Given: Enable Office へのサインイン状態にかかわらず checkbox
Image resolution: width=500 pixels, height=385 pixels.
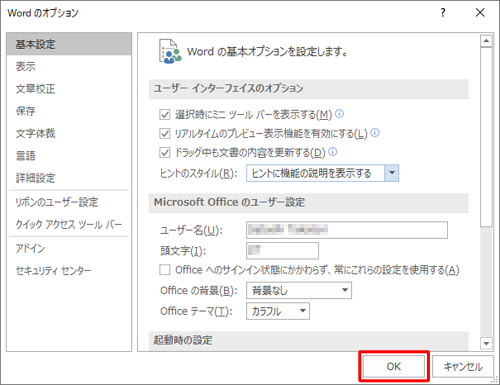Looking at the screenshot, I should (165, 270).
